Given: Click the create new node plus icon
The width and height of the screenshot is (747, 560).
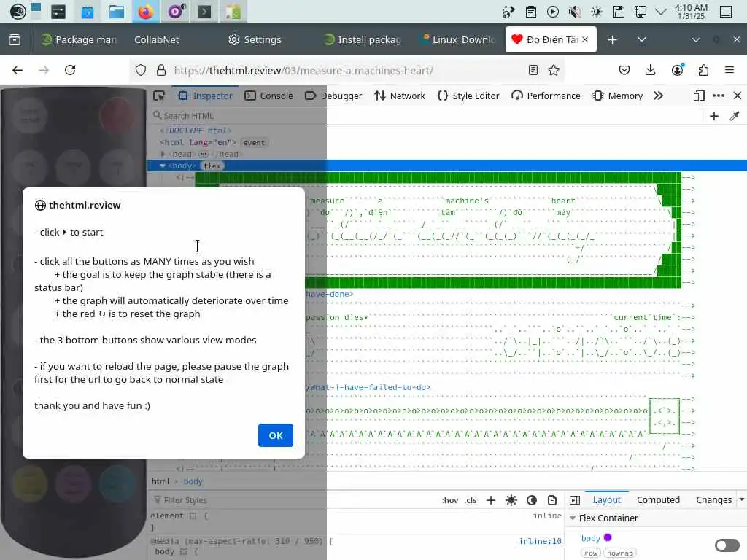Looking at the screenshot, I should click(714, 116).
